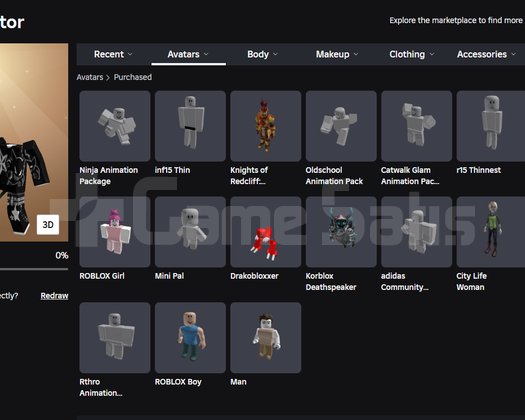525x420 pixels.
Task: Click the avatar preview image
Action: [x=34, y=142]
